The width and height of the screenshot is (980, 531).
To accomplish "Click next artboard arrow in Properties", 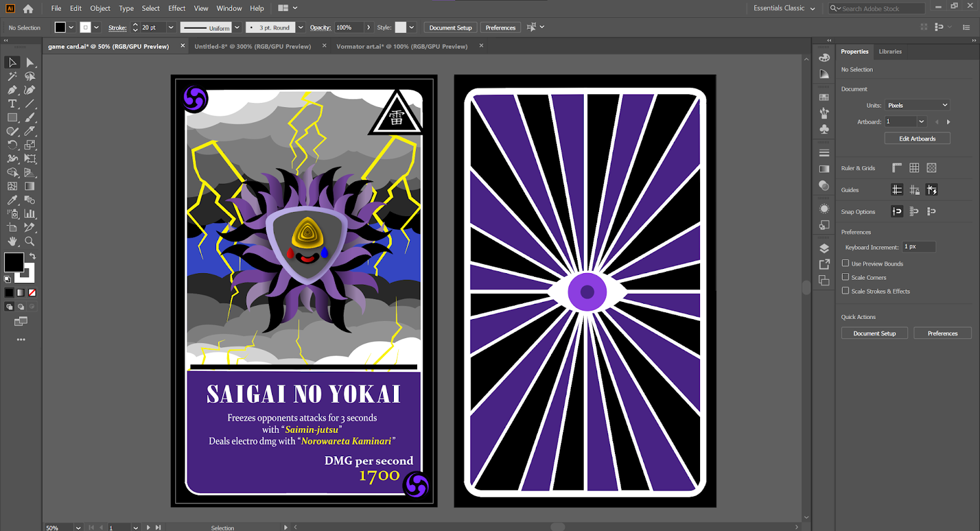I will (x=948, y=122).
